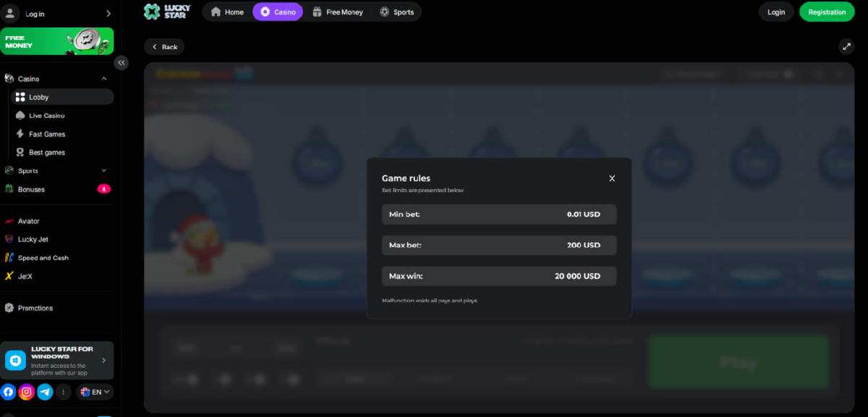Click the green Registration button
Viewport: 868px width, 417px height.
[826, 12]
